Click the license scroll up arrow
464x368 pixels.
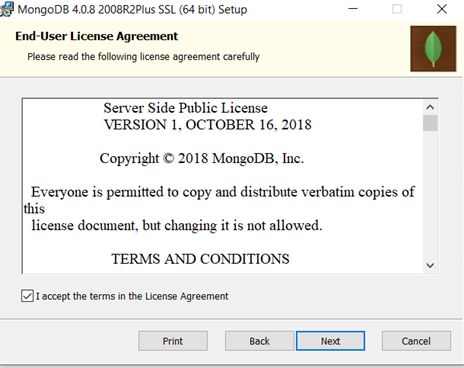point(430,107)
